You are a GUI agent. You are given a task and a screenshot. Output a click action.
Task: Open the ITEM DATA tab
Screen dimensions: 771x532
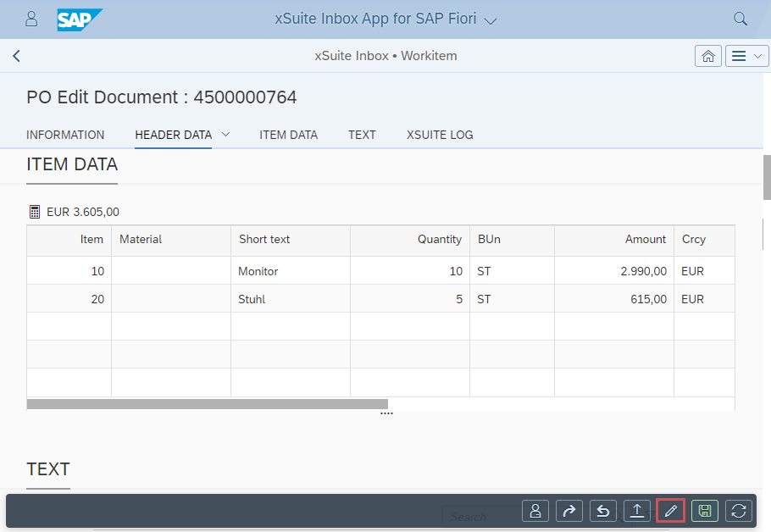click(288, 135)
